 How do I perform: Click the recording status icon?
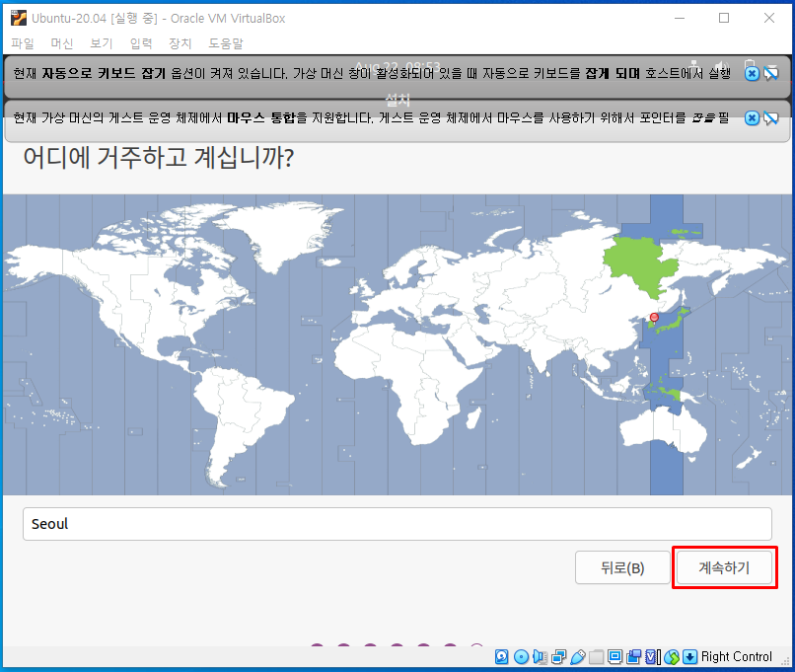pos(632,656)
